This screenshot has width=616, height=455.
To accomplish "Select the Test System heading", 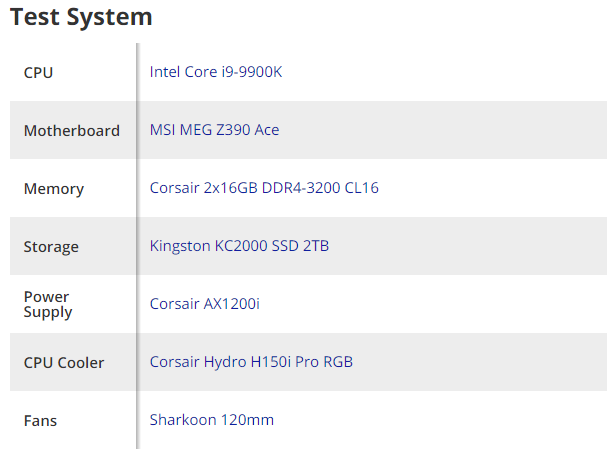I will click(x=81, y=17).
